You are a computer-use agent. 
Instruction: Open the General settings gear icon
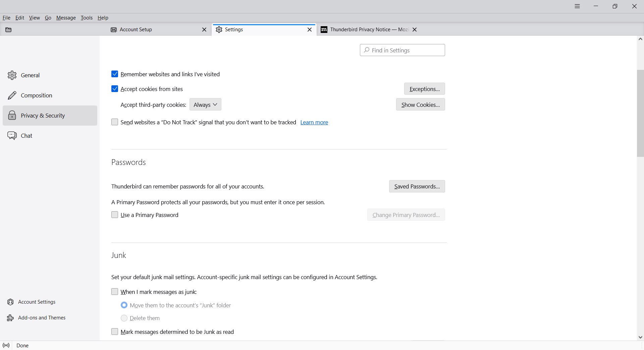click(12, 75)
